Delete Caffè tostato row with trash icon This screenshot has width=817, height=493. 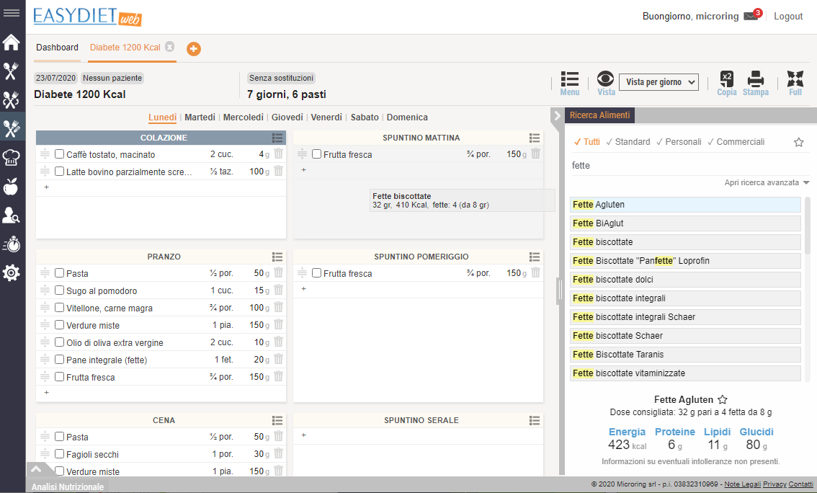click(279, 154)
